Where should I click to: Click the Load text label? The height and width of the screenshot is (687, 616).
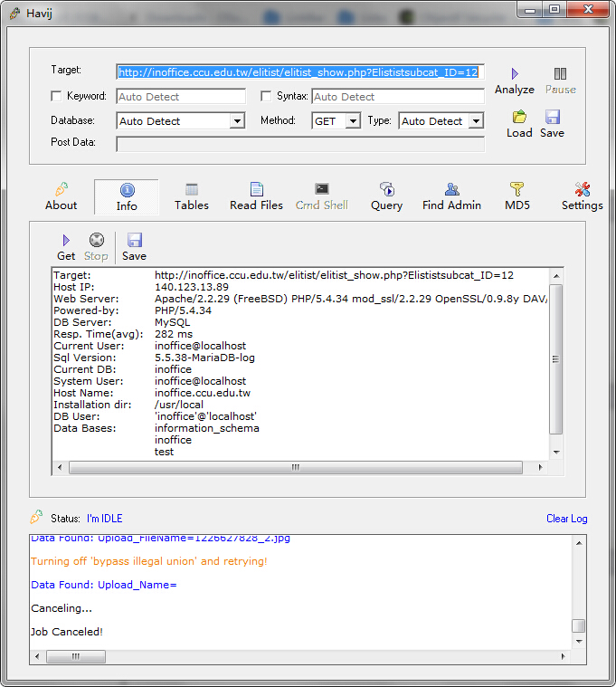tap(519, 133)
